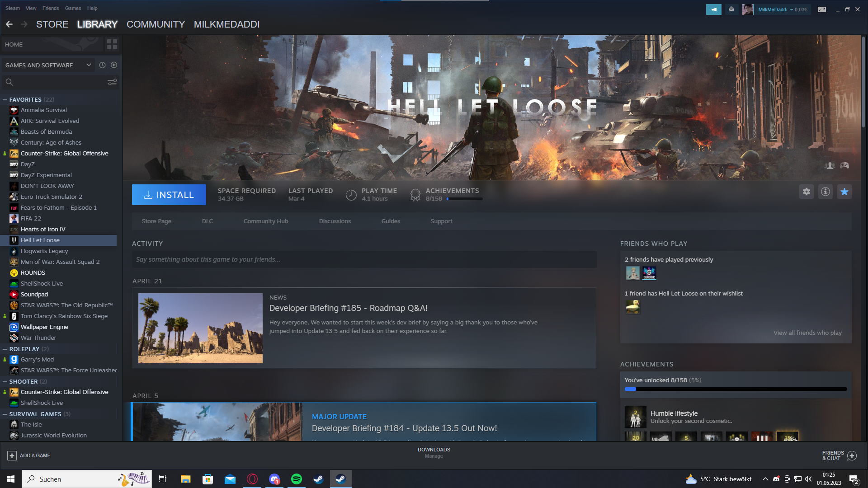Image resolution: width=868 pixels, height=488 pixels.
Task: Switch library to collections grid view
Action: [112, 44]
